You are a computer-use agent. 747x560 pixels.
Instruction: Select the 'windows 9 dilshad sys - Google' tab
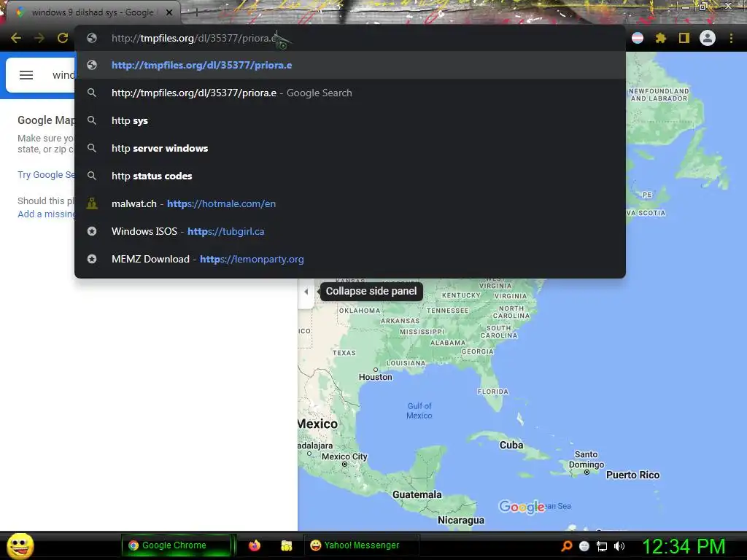click(93, 12)
